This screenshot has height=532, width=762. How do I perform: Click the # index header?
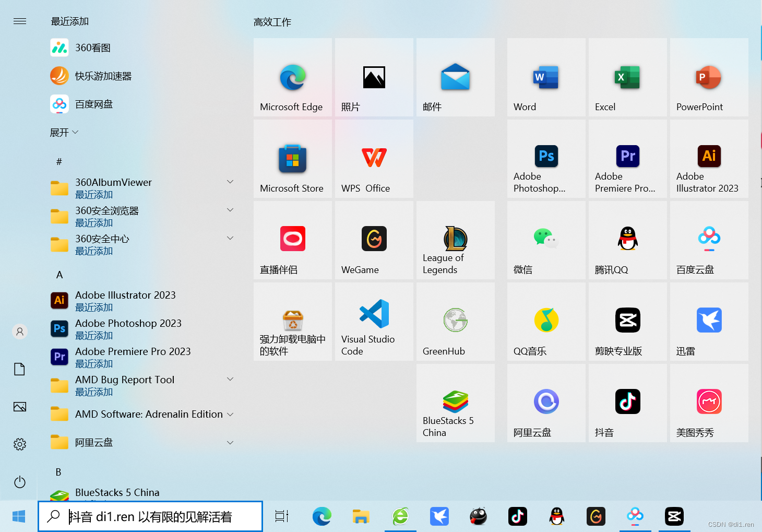tap(59, 162)
